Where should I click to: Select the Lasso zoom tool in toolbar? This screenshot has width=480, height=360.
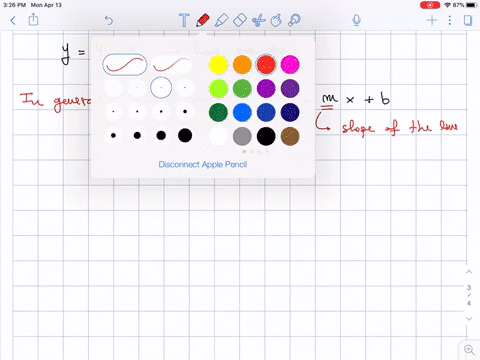point(294,20)
